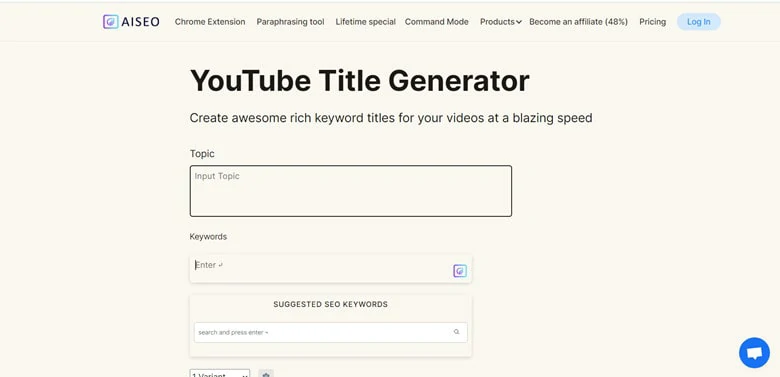Click the subtitle about rich keyword titles

(391, 118)
